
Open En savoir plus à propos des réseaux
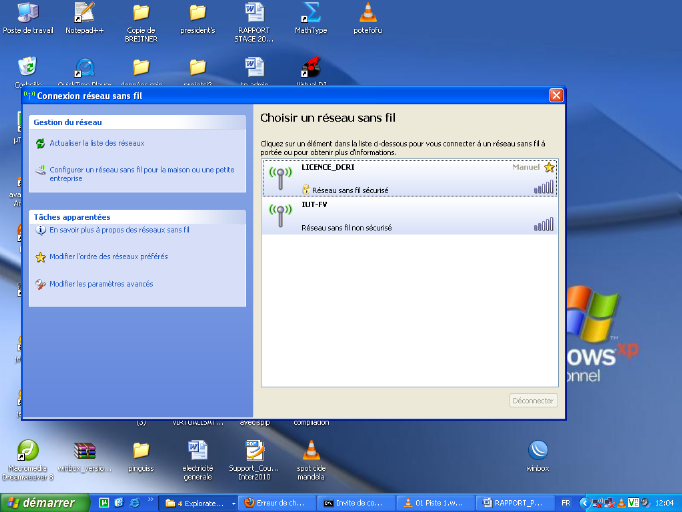pyautogui.click(x=119, y=230)
